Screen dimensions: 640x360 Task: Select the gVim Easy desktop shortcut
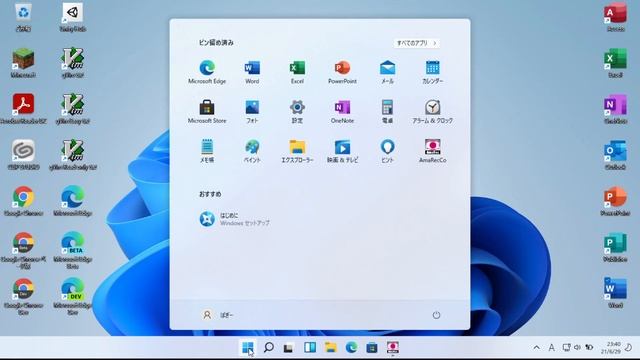[x=73, y=109]
